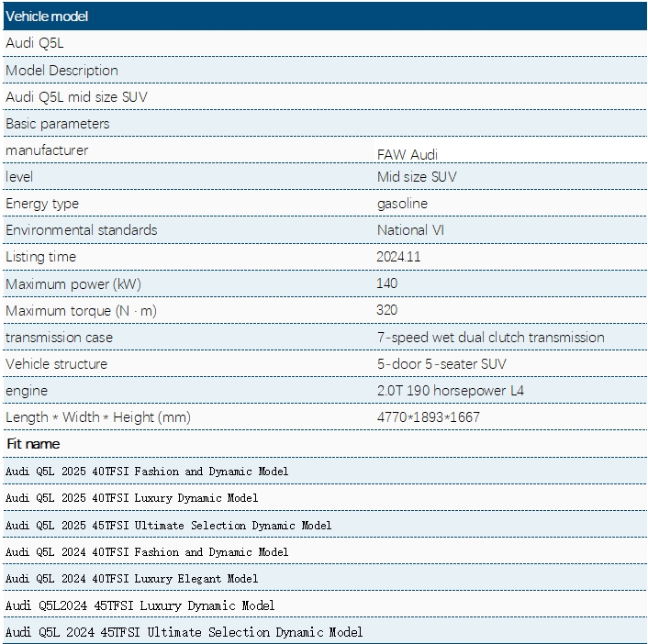Click the 'engine' label
Image resolution: width=648 pixels, height=644 pixels.
click(x=27, y=391)
